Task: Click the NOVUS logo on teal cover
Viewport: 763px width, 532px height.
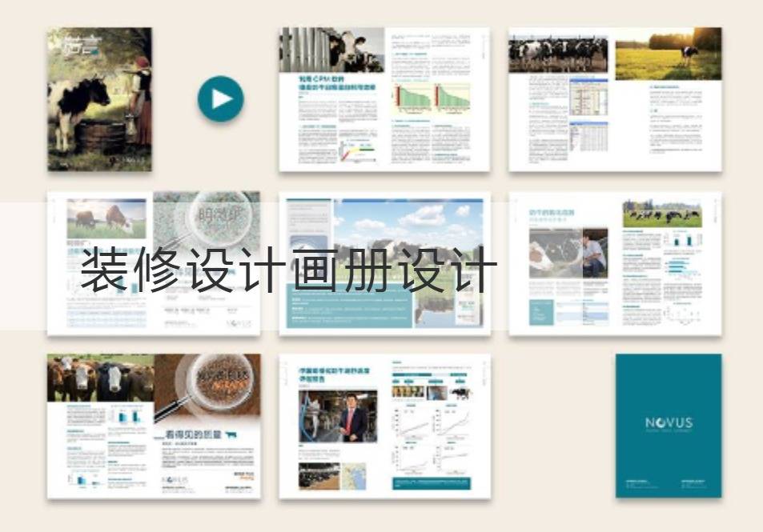Action: tap(669, 422)
